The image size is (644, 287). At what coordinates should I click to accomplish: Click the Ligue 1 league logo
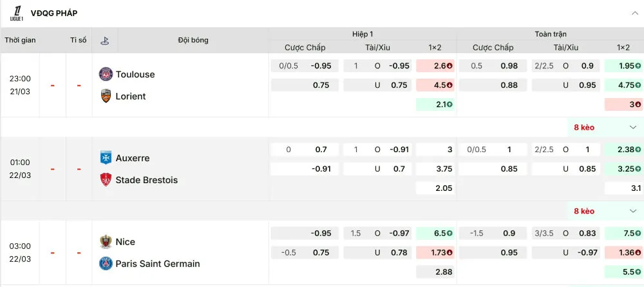[17, 13]
